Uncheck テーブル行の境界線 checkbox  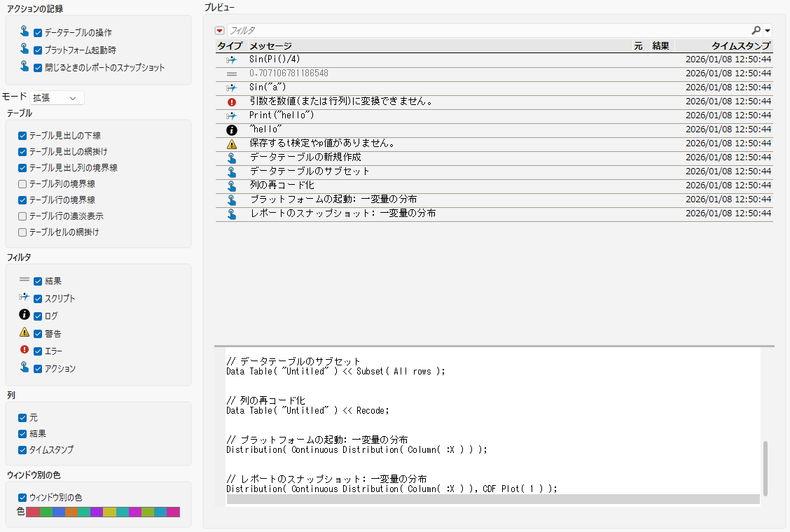click(x=22, y=200)
